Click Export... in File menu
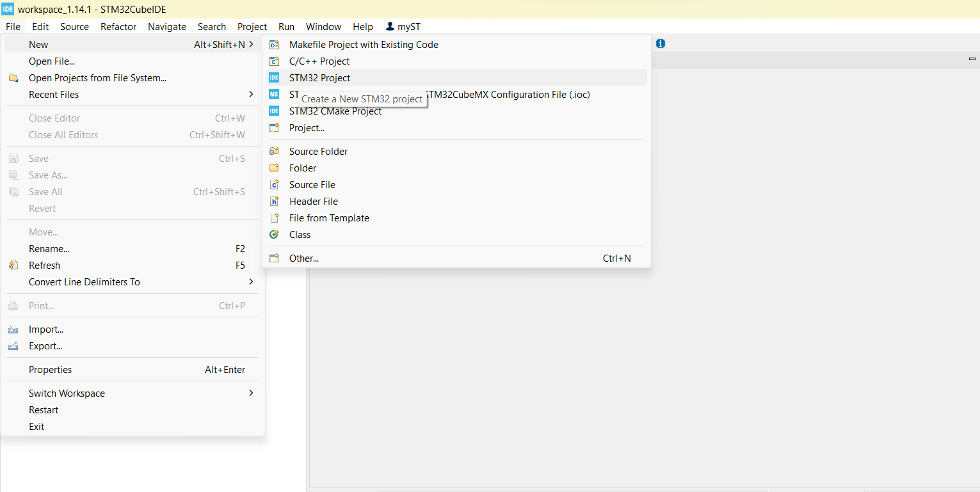The image size is (980, 492). [x=133, y=346]
